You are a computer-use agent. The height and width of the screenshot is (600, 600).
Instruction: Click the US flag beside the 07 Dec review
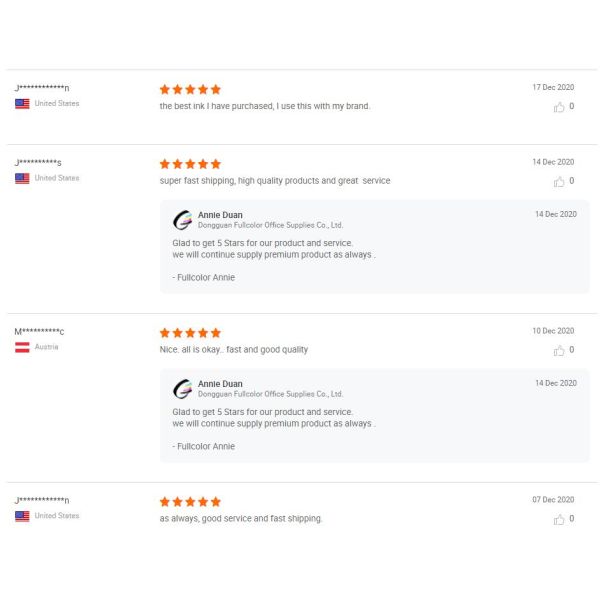(x=22, y=516)
